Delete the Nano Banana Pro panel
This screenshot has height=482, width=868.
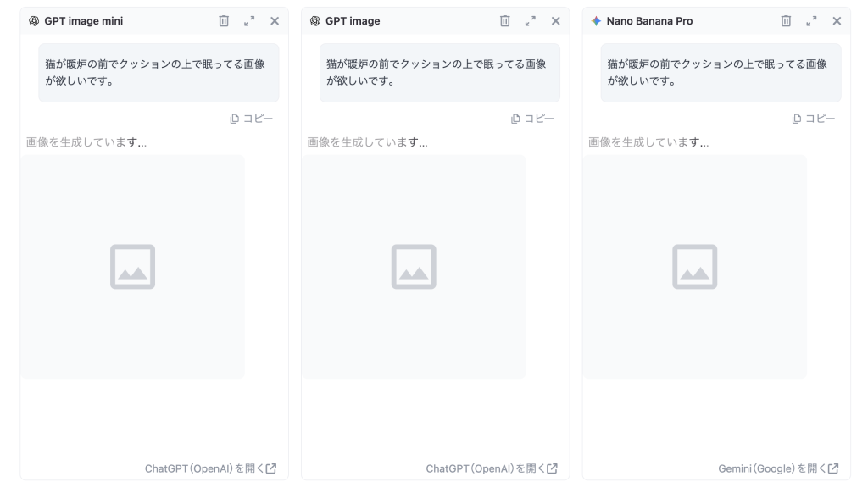(786, 21)
